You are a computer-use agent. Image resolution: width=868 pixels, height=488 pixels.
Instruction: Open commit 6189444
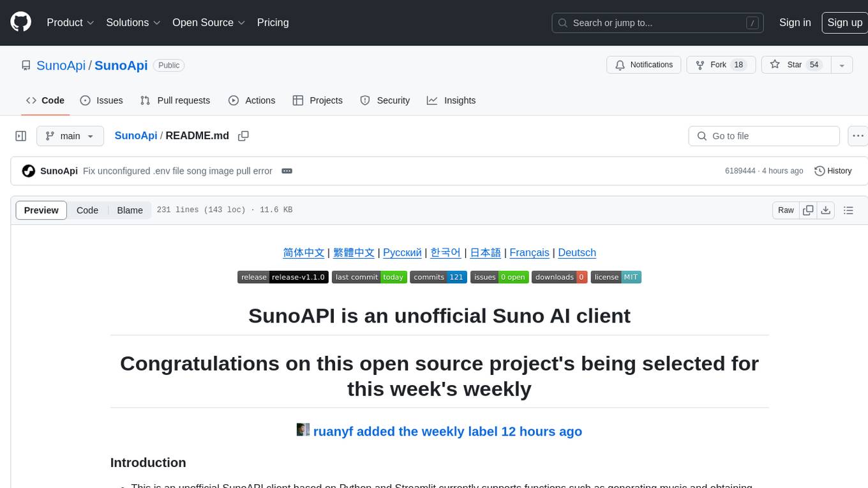(x=740, y=171)
